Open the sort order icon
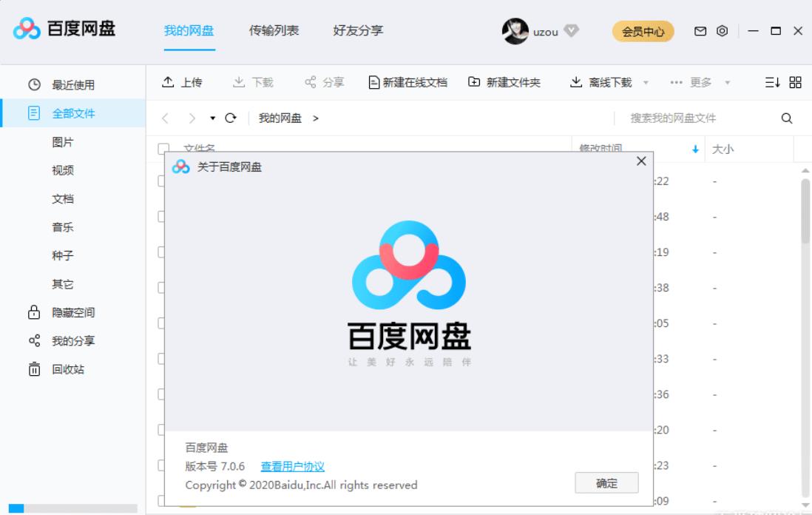812x515 pixels. (x=772, y=82)
